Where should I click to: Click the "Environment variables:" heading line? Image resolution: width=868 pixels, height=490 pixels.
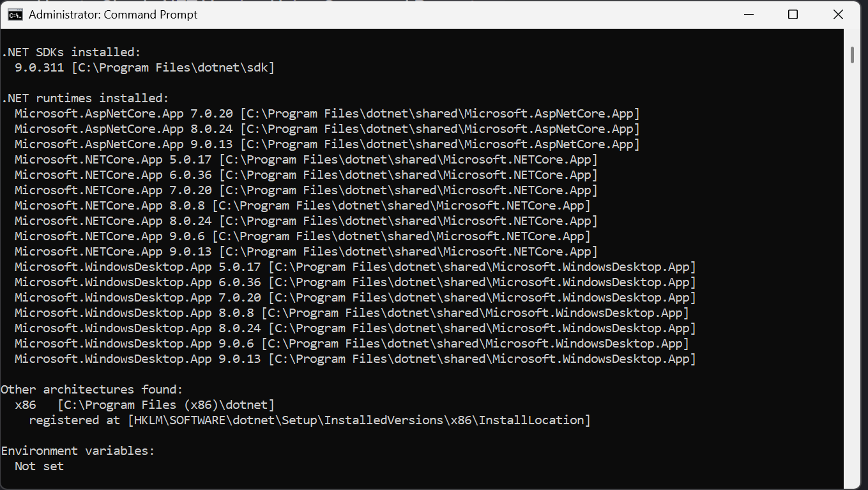click(78, 451)
